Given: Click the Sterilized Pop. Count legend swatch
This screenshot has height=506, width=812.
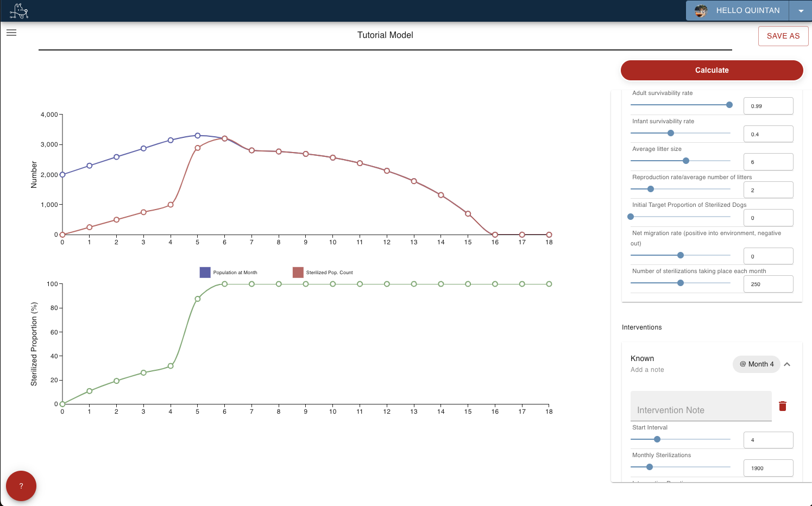Looking at the screenshot, I should tap(298, 273).
